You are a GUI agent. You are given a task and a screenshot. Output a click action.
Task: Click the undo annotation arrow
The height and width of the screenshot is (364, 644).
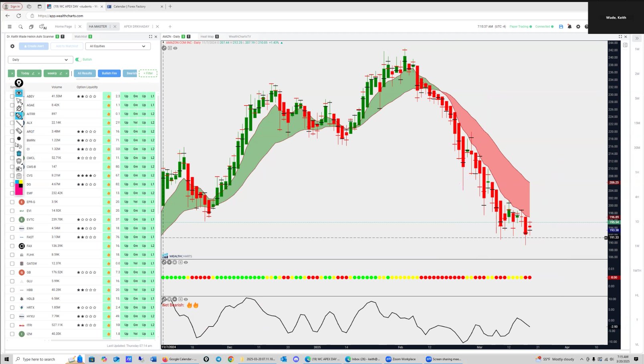coord(18,146)
